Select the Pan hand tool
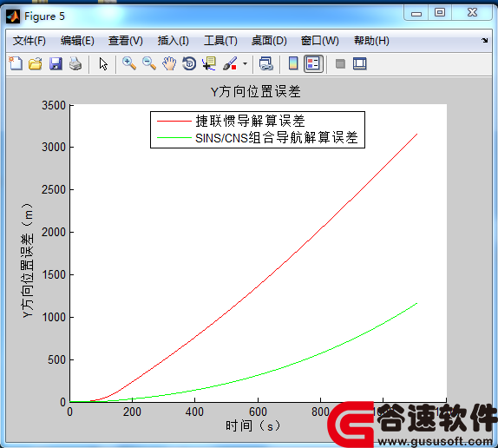The height and width of the screenshot is (448, 498). [x=169, y=64]
